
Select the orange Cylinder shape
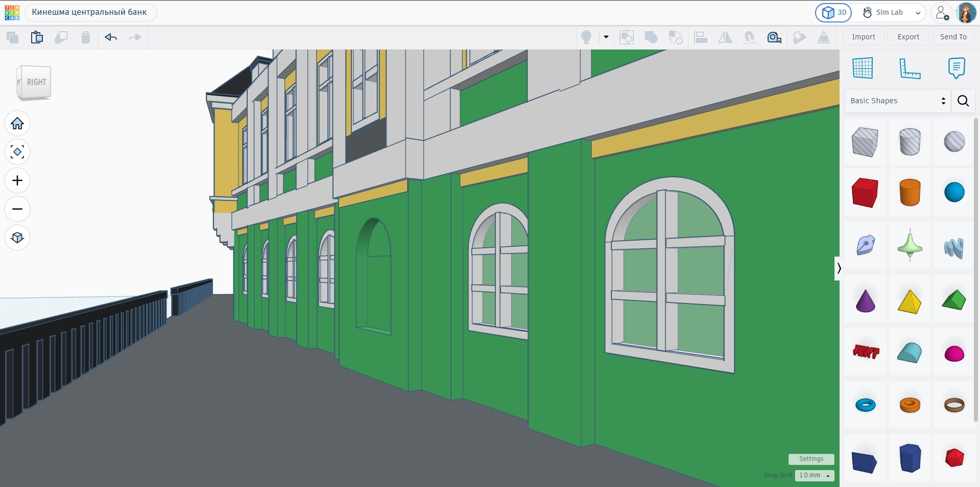click(910, 193)
